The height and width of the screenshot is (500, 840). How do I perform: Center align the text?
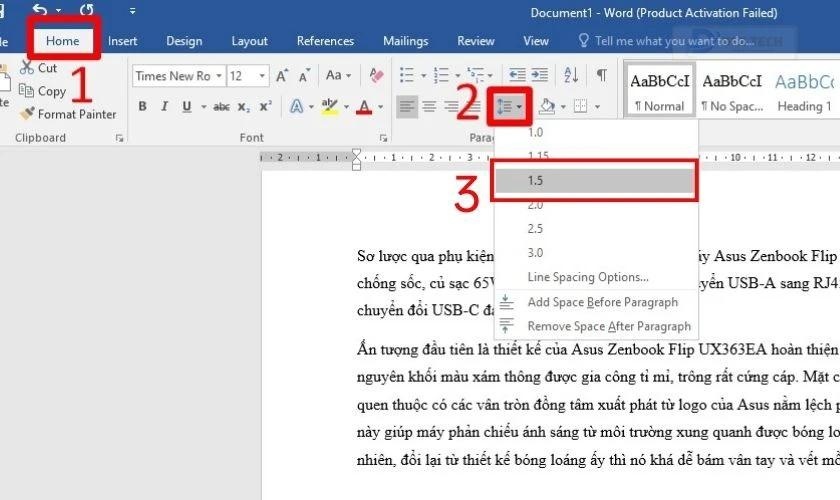click(429, 106)
